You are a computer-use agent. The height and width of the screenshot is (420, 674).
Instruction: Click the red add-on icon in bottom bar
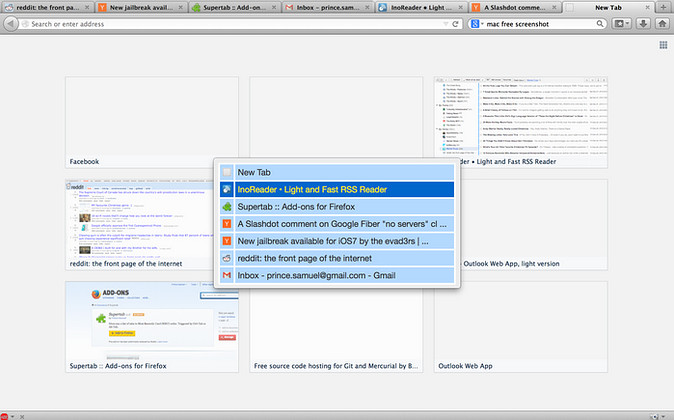(4, 416)
